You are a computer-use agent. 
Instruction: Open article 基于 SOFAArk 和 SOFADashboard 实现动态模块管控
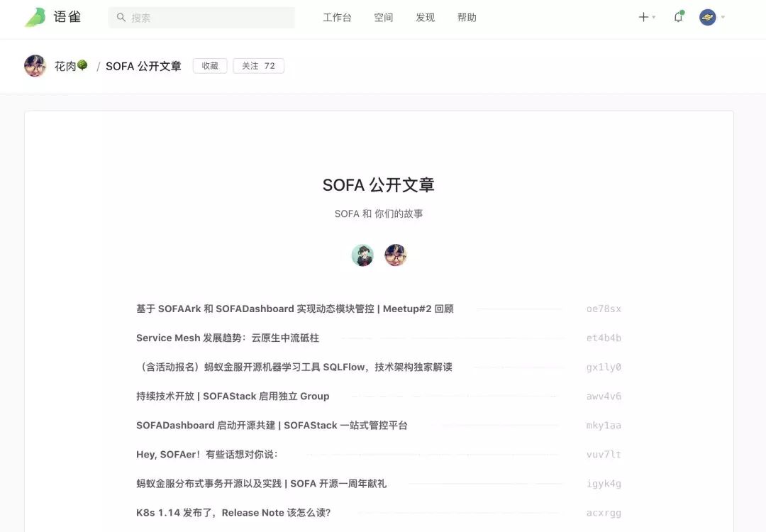pyautogui.click(x=294, y=309)
